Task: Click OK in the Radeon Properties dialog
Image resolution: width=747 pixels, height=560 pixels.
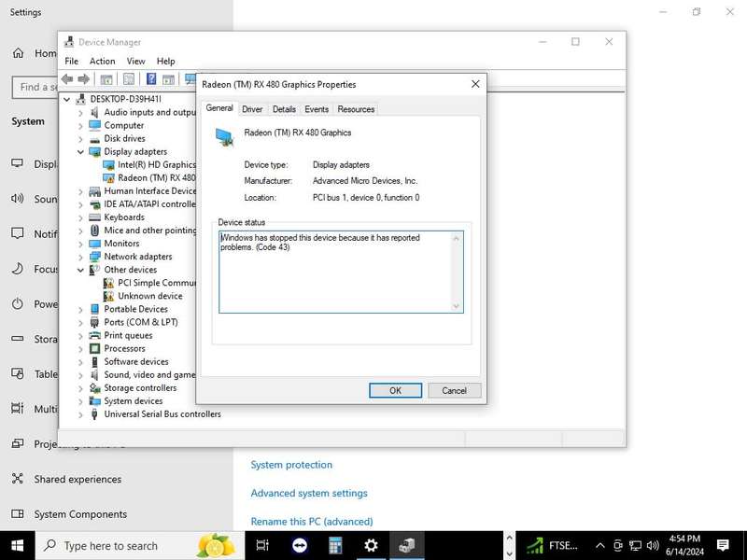Action: click(395, 390)
